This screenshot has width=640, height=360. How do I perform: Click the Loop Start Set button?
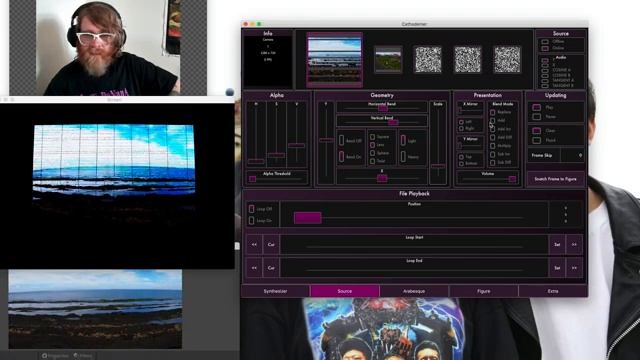coord(557,244)
